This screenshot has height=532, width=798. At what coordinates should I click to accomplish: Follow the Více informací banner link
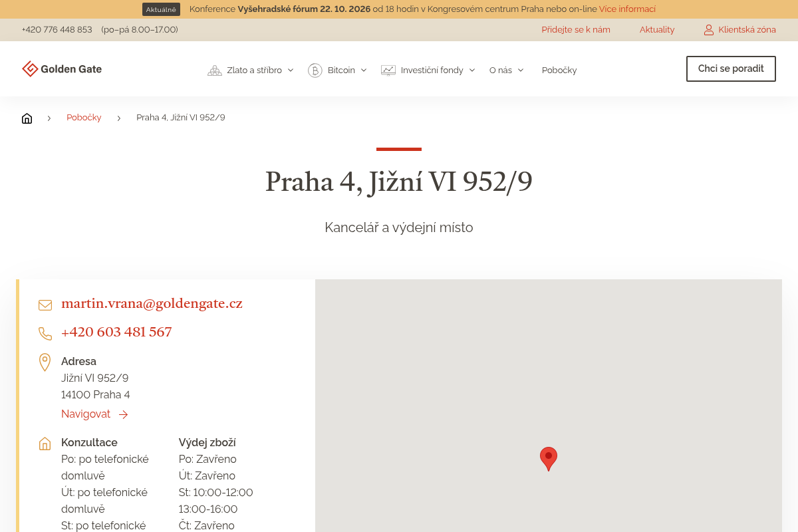pyautogui.click(x=627, y=9)
